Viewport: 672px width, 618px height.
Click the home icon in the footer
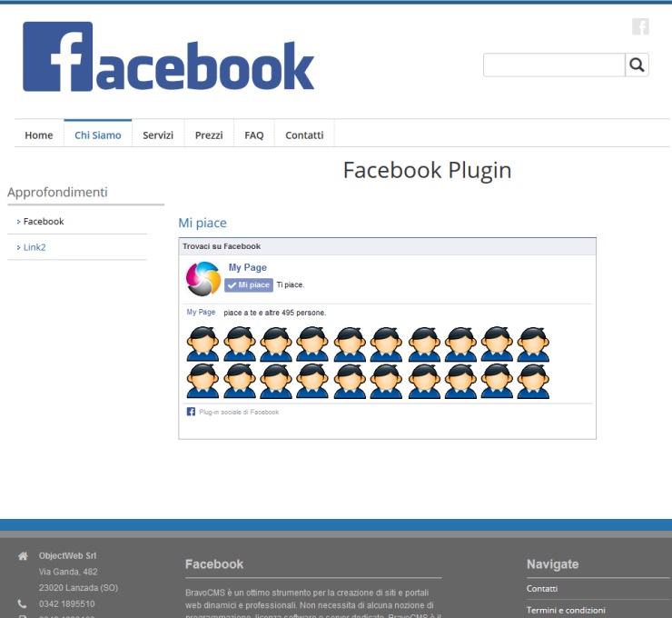coord(23,556)
